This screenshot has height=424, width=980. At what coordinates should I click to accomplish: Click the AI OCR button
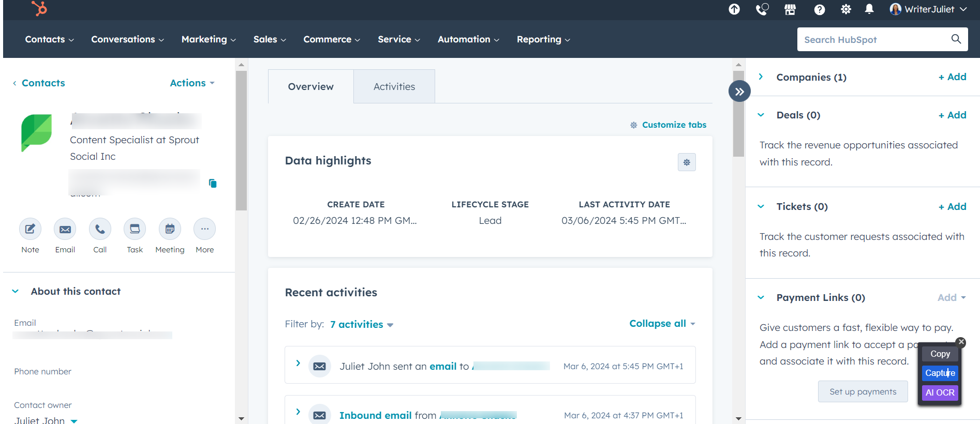(x=940, y=392)
